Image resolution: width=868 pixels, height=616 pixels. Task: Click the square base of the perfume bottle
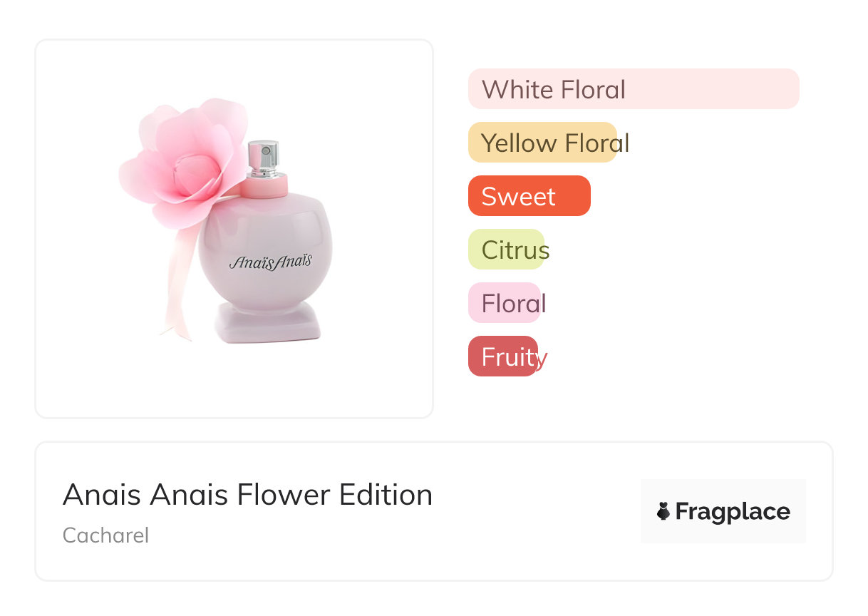[268, 323]
